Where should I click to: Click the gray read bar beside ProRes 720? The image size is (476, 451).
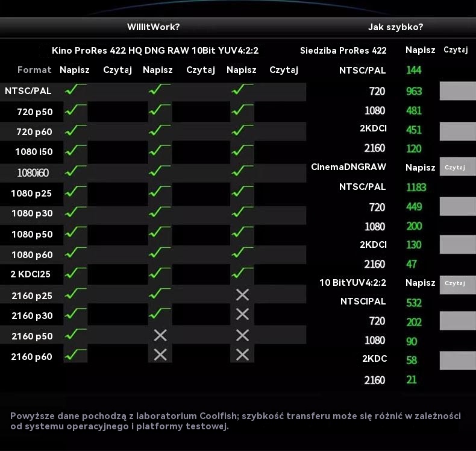[x=457, y=91]
